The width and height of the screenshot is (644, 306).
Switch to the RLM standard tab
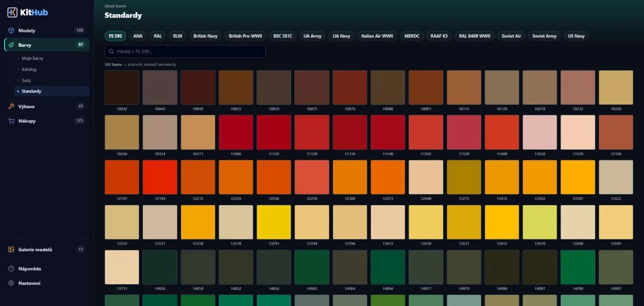tap(177, 36)
